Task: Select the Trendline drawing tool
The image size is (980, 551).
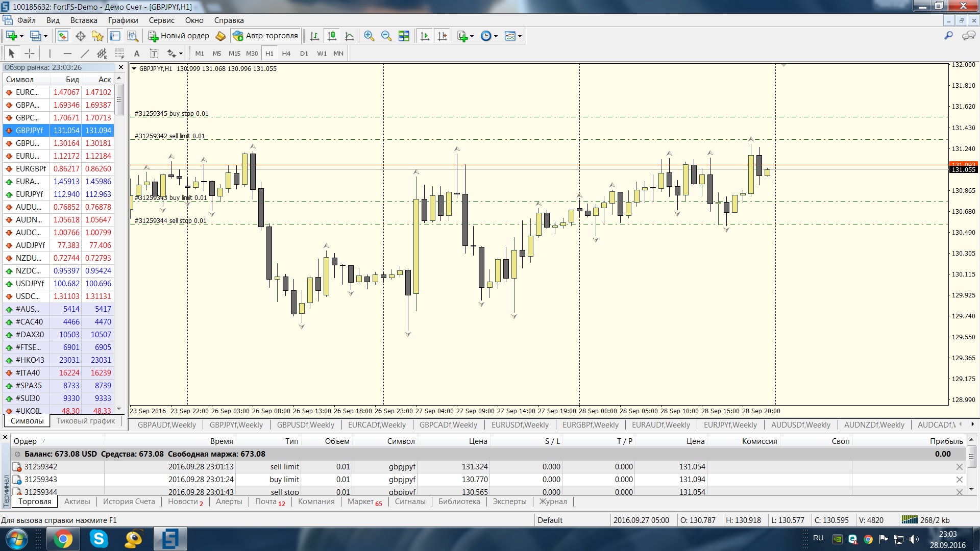Action: pyautogui.click(x=85, y=53)
